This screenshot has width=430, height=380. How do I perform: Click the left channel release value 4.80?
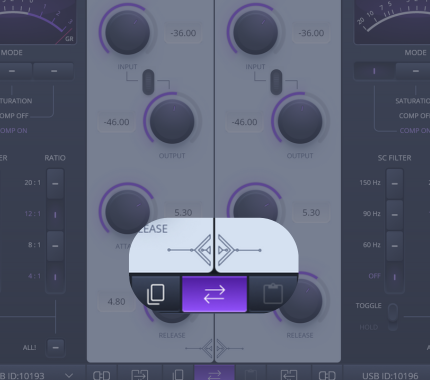tap(116, 302)
